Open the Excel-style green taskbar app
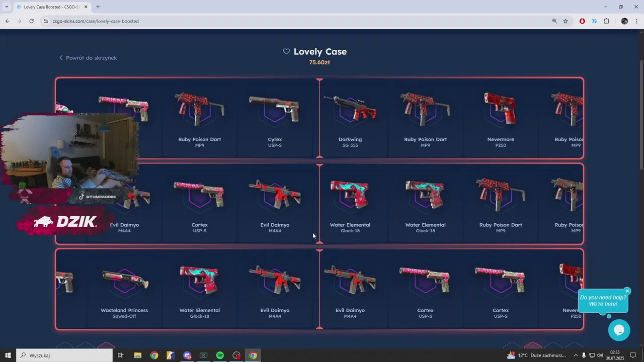Screen dimensions: 644x362 (x=203, y=355)
